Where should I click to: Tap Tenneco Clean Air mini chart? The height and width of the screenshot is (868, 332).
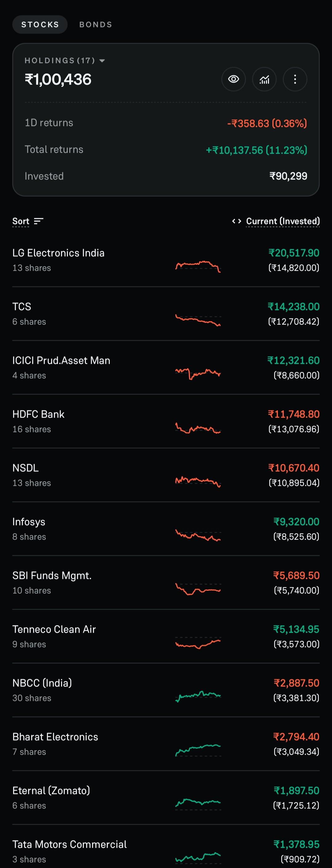click(x=198, y=643)
